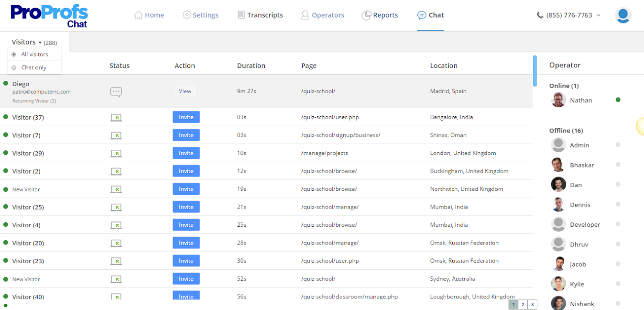Click Kylie's operator avatar
This screenshot has width=644, height=310.
point(558,284)
